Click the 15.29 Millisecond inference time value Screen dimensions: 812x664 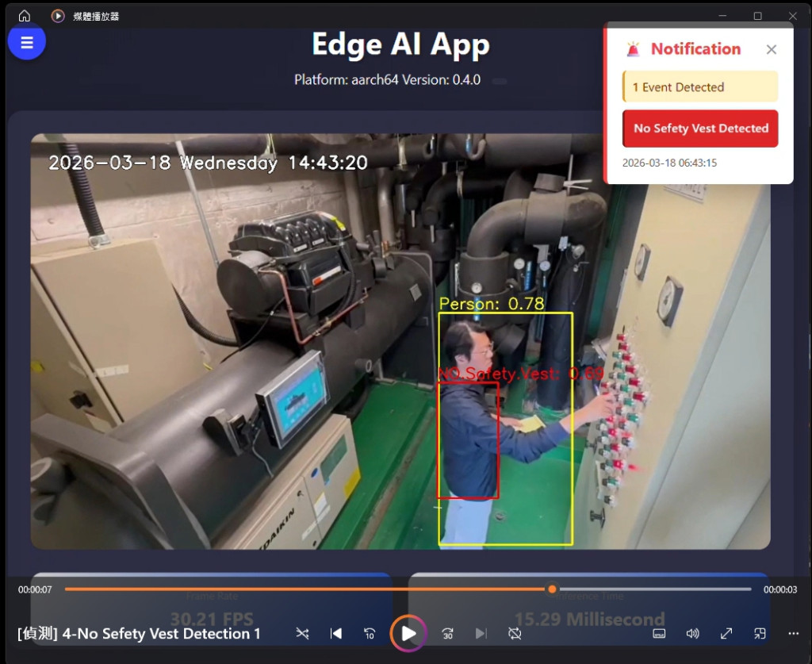pos(589,619)
